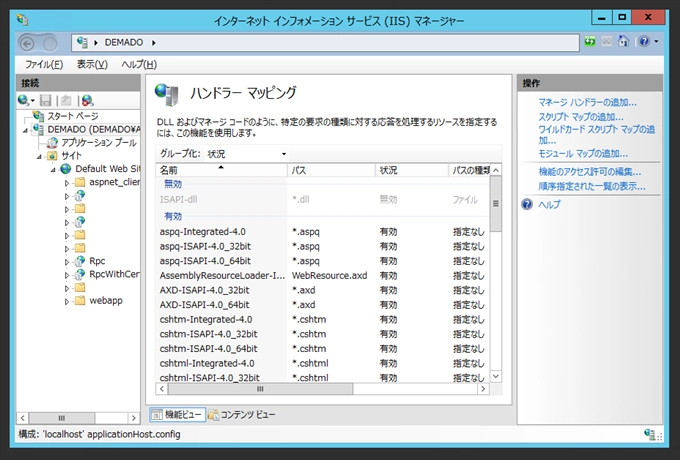The width and height of the screenshot is (680, 460).
Task: Click the handler list vertical scrollbar thumb
Action: [x=496, y=204]
